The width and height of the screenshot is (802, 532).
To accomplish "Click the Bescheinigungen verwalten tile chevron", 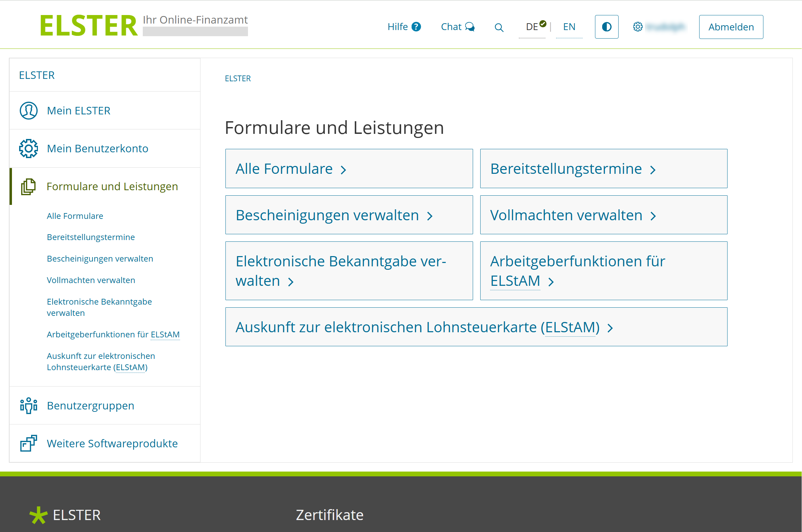I will point(430,216).
